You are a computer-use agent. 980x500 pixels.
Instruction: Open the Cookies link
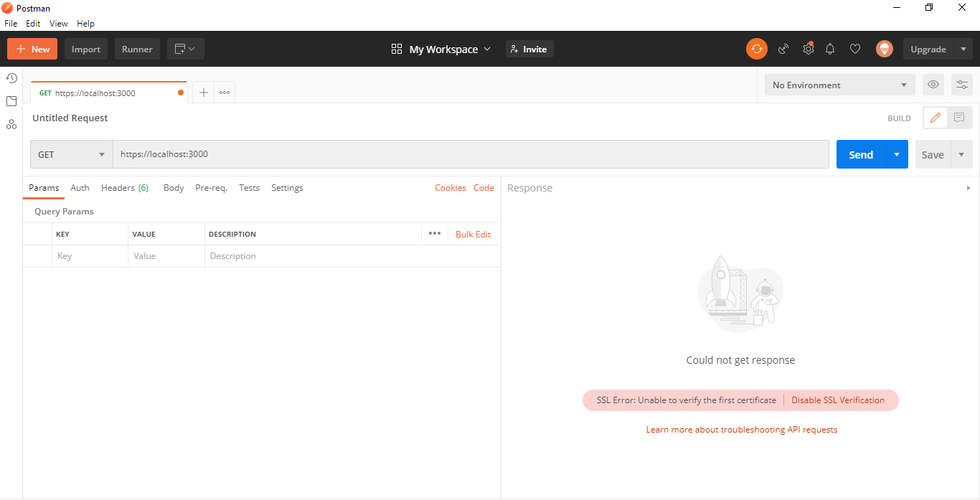451,188
